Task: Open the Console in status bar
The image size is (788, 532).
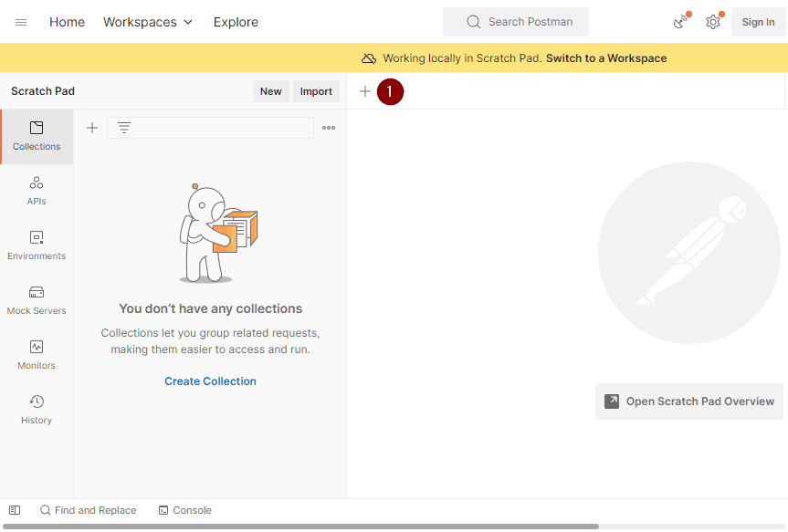Action: click(184, 510)
